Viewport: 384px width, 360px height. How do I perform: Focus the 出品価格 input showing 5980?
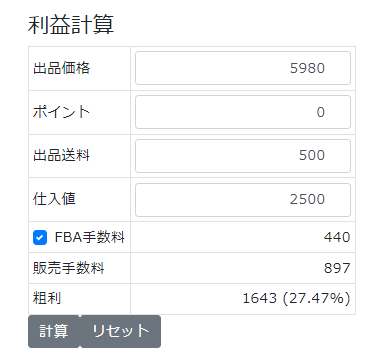pyautogui.click(x=243, y=68)
